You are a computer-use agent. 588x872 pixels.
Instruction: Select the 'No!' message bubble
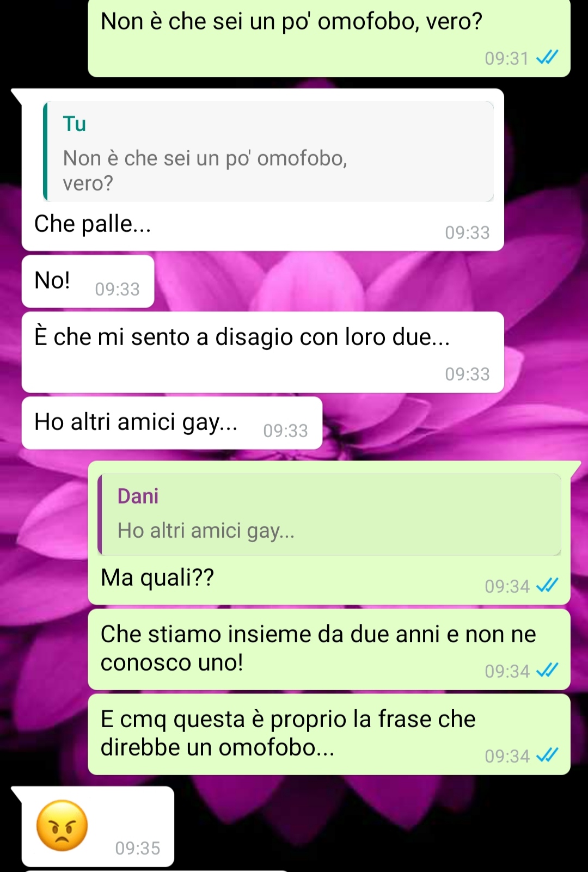88,281
